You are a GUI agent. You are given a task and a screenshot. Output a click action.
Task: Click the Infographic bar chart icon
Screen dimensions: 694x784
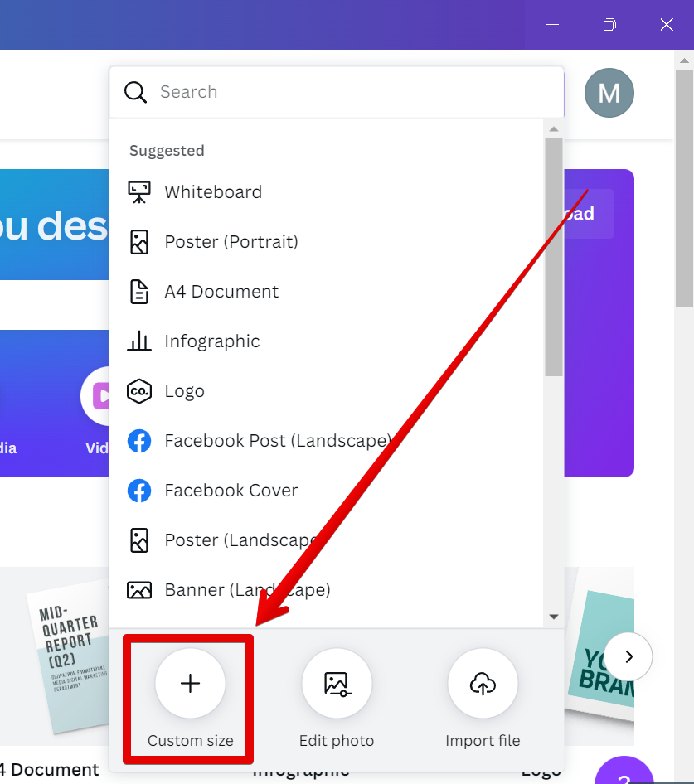[139, 341]
